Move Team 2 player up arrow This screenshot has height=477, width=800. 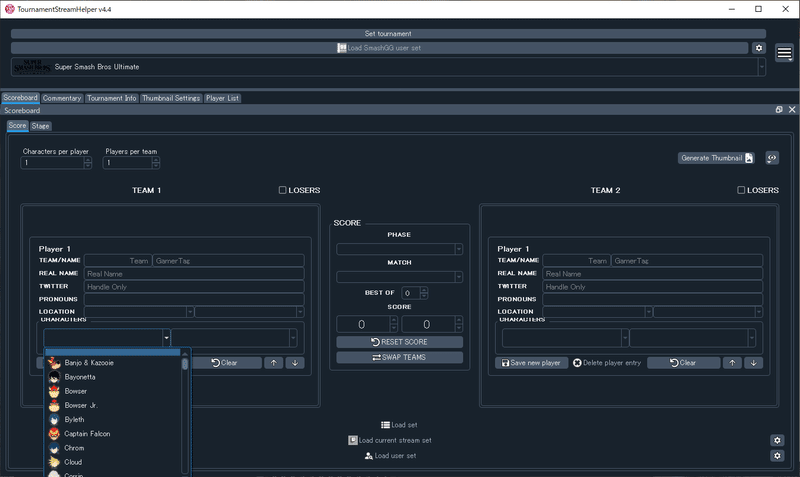click(x=732, y=363)
